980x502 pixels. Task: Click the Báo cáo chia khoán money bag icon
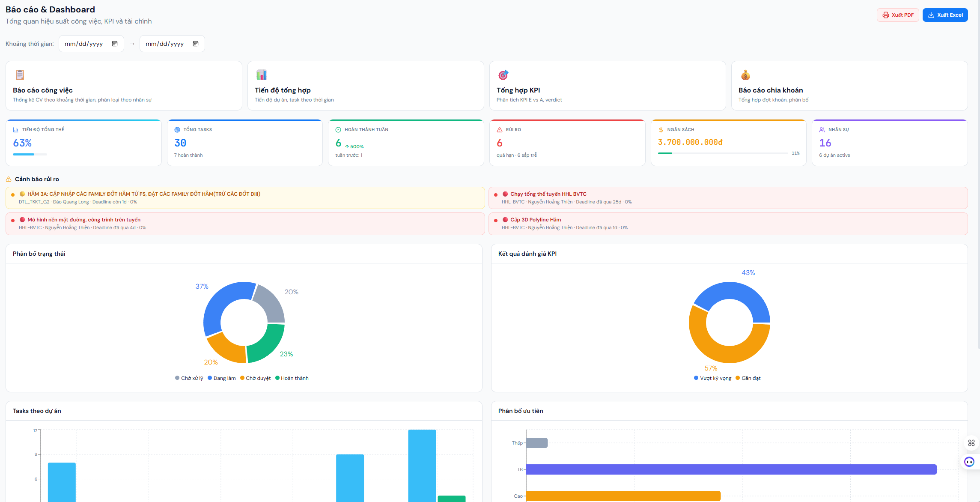pyautogui.click(x=745, y=75)
